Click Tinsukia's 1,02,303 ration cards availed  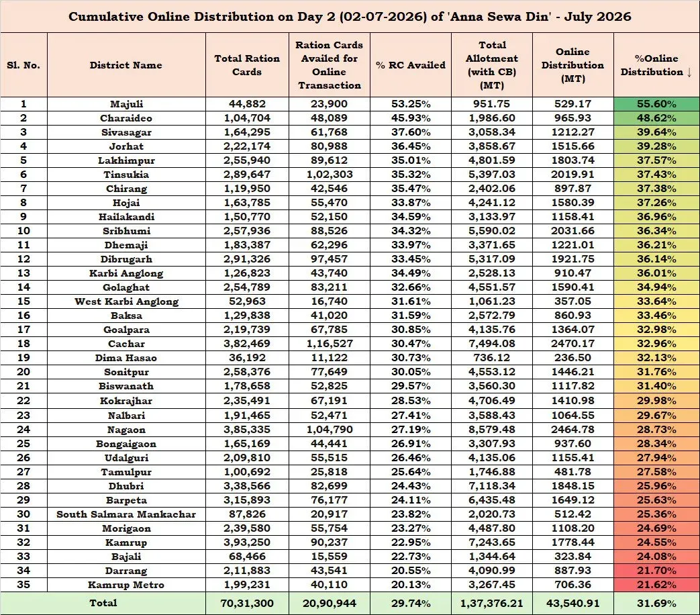330,174
